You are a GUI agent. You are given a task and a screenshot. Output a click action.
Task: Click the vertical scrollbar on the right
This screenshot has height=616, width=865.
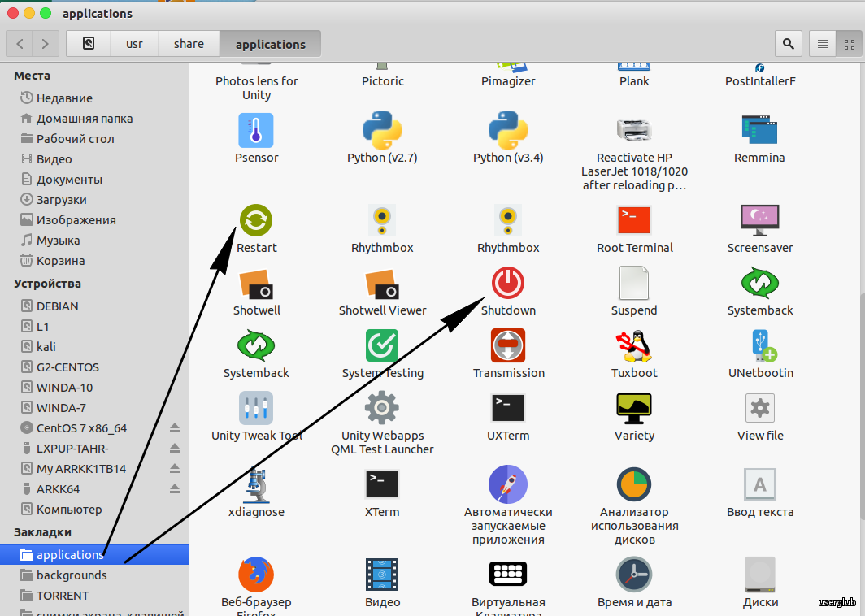tap(862, 406)
